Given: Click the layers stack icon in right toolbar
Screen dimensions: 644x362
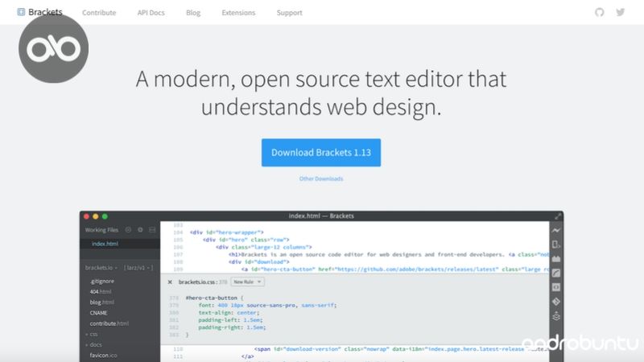Looking at the screenshot, I should coord(556,316).
